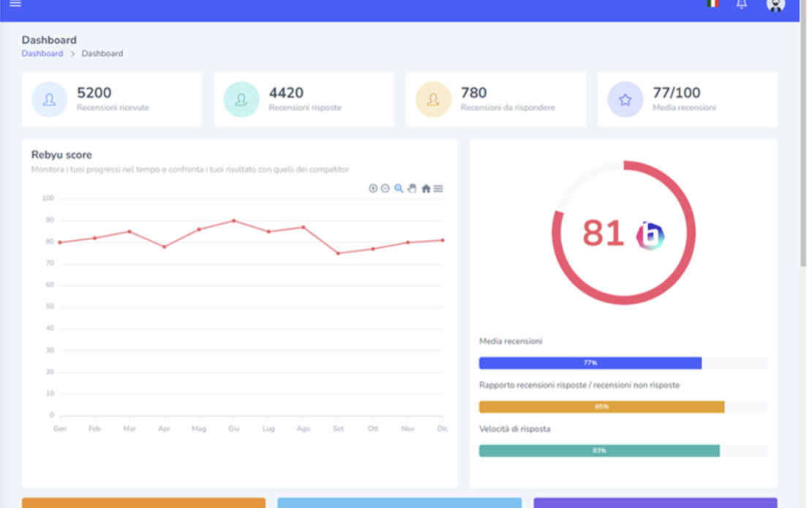Viewport: 812px width, 508px height.
Task: Click the Gen data point on chart
Action: (x=60, y=242)
